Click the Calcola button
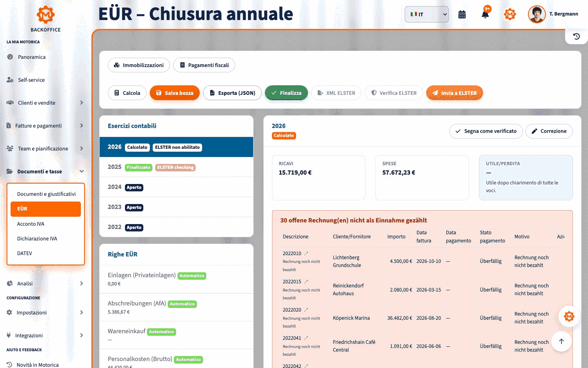Viewport: 588px width, 368px height. click(x=127, y=93)
